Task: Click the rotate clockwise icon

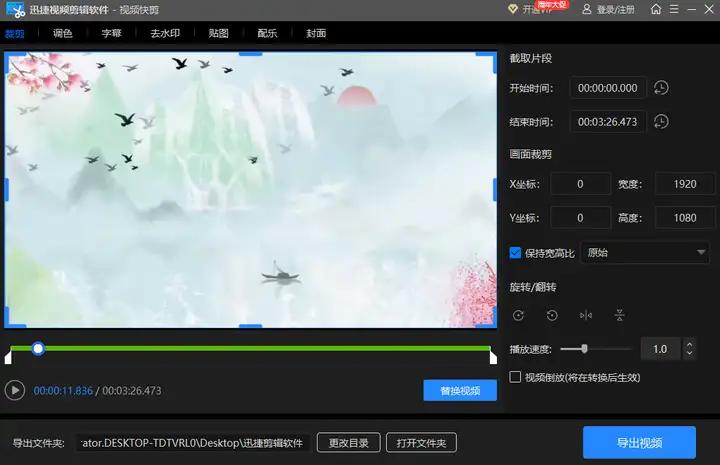Action: click(518, 316)
